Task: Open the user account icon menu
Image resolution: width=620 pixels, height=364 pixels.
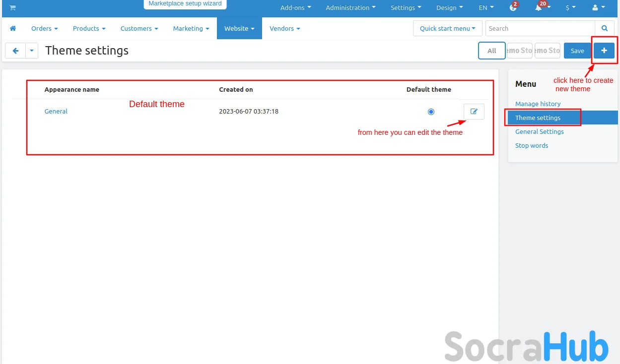Action: click(598, 7)
